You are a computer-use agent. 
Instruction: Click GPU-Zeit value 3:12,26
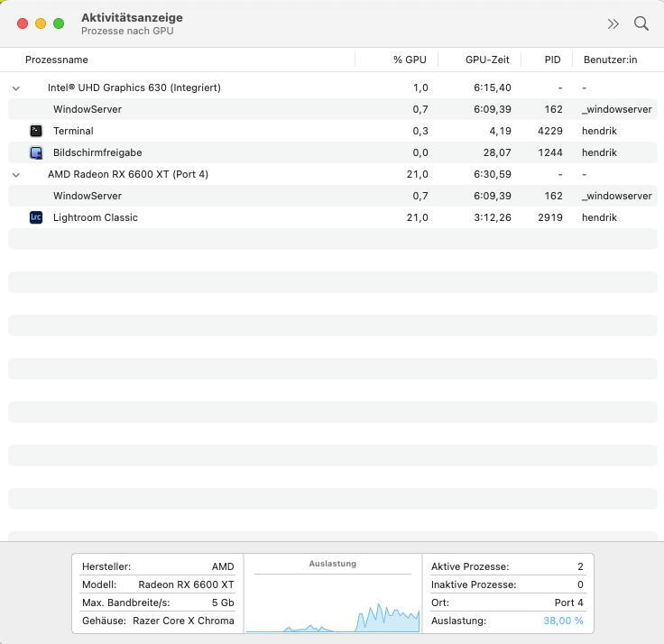pyautogui.click(x=493, y=217)
